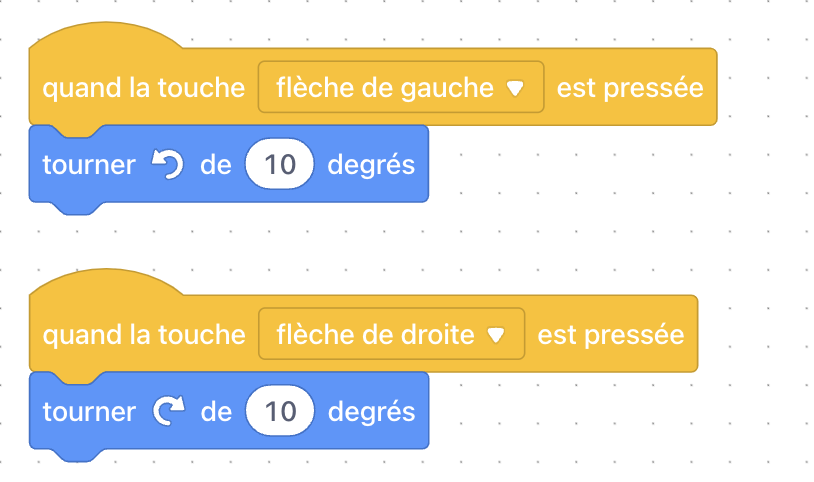The height and width of the screenshot is (482, 814).
Task: Click "est pressée" on the left-arrow event block
Action: tap(630, 87)
